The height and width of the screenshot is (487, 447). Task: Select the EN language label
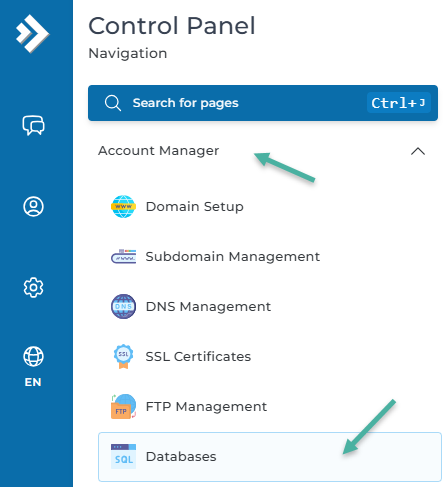33,382
